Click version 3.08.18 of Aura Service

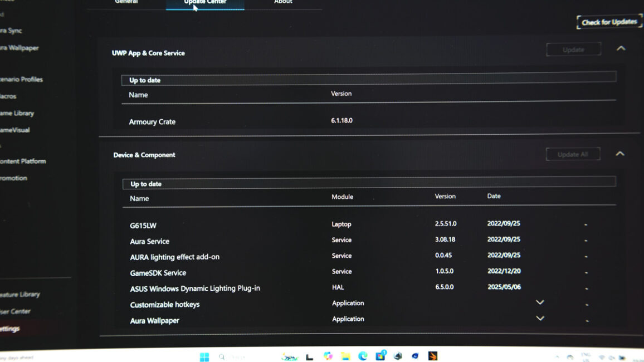(x=445, y=239)
